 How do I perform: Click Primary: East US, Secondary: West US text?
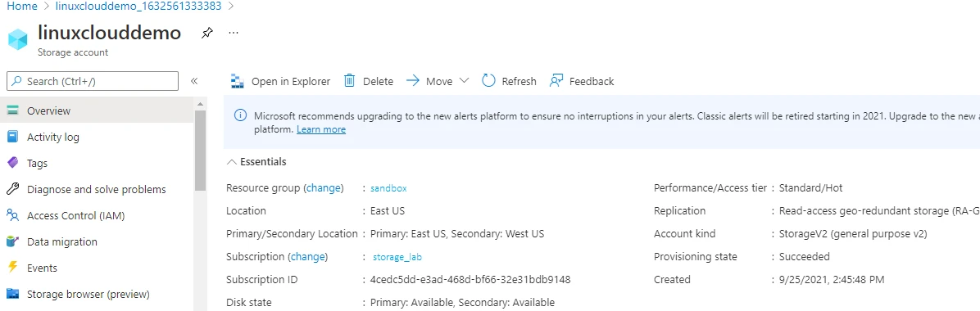coord(457,233)
